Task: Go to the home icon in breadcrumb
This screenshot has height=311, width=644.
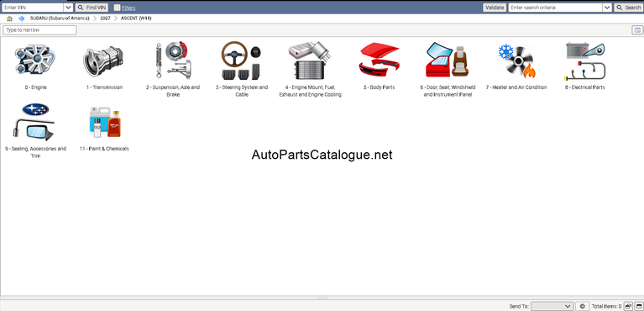Action: coord(9,18)
